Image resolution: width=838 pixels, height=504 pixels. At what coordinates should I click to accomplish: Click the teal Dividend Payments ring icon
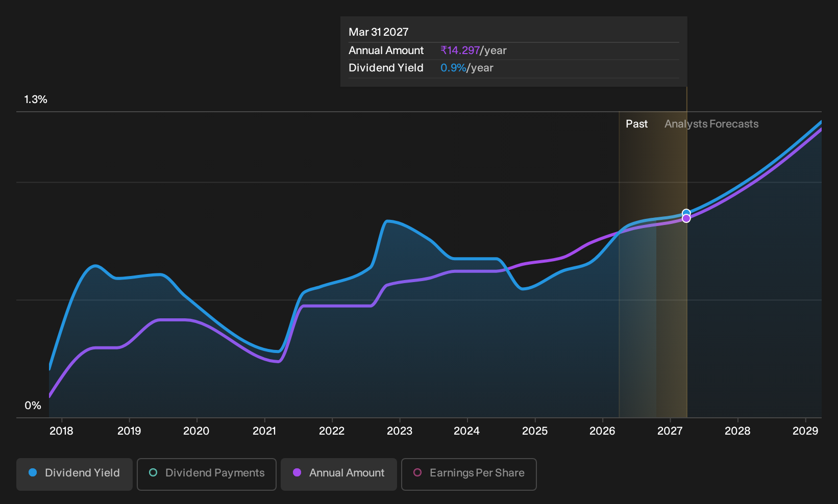[x=153, y=473]
